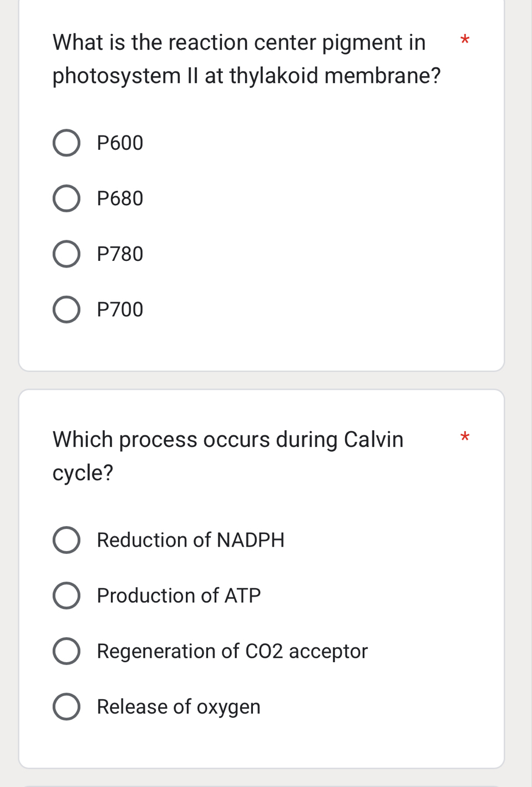Click the Calvin cycle question text
The width and height of the screenshot is (532, 787).
click(227, 455)
